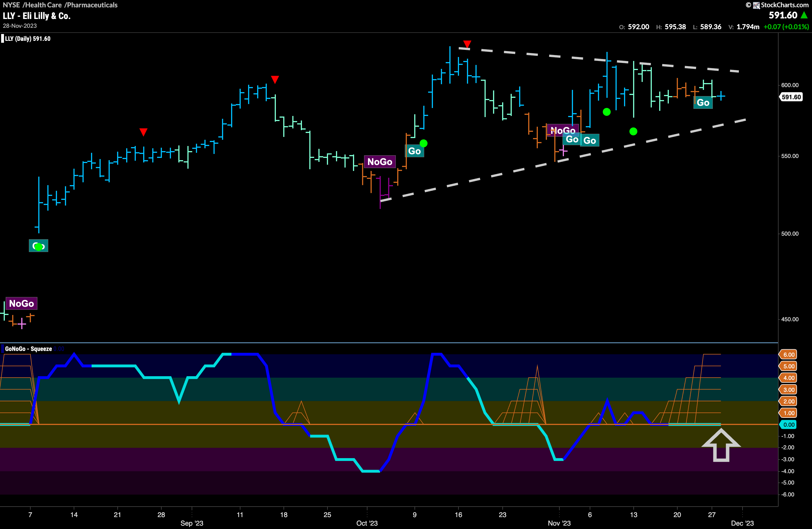Click the NoGo label in early November

tap(563, 130)
